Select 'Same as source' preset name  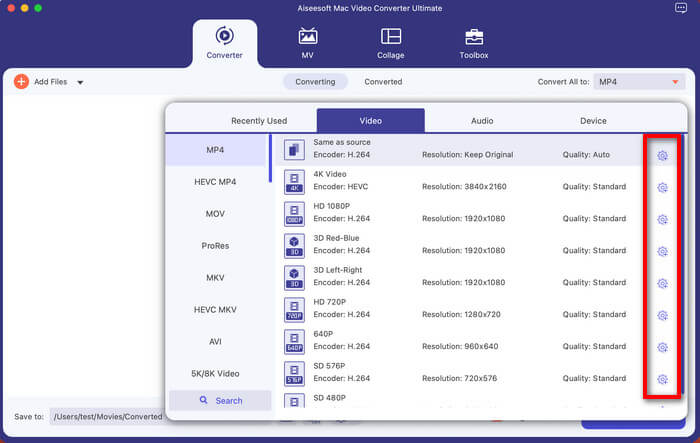coord(342,142)
